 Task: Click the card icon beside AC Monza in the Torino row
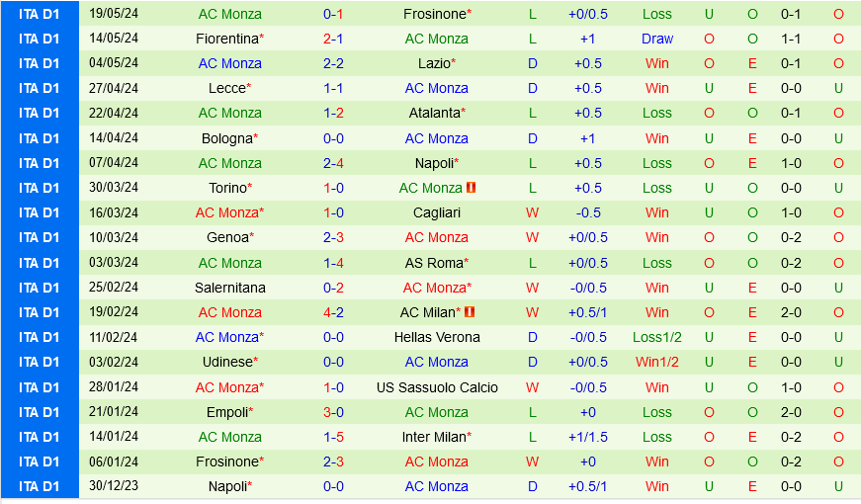coord(471,188)
